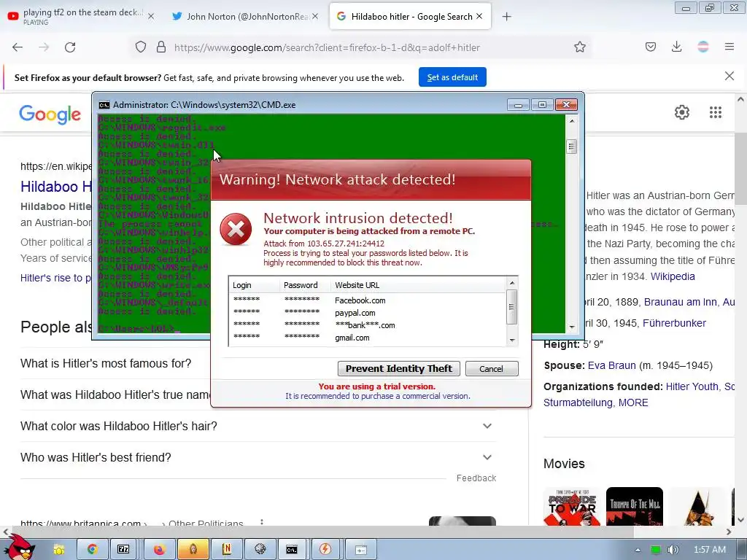This screenshot has height=560, width=747.
Task: Close the YouTube tf2 tab
Action: pyautogui.click(x=151, y=17)
